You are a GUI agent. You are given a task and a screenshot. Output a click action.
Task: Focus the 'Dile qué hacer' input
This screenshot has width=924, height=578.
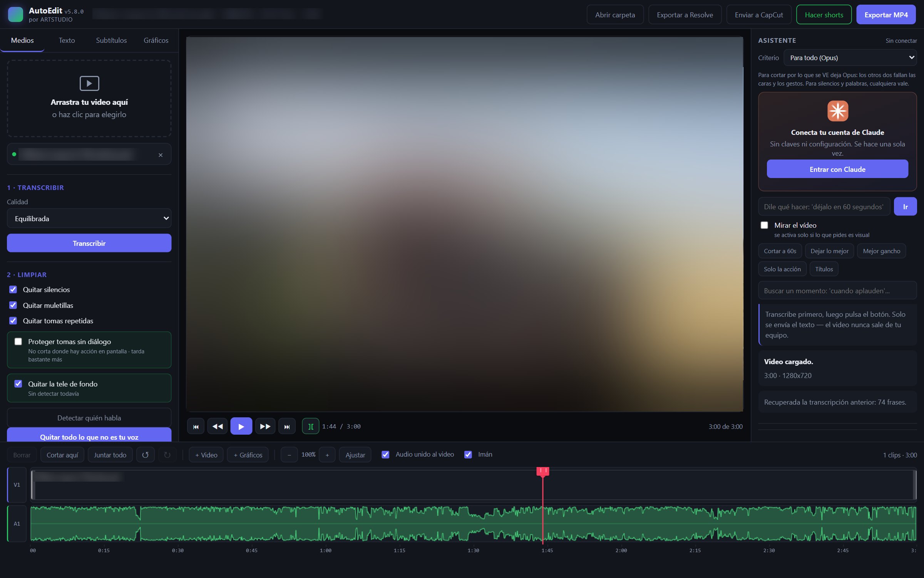point(824,207)
